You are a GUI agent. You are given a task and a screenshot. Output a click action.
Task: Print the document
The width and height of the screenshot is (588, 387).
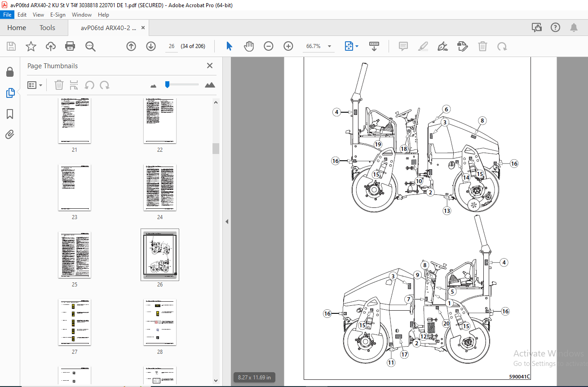(x=70, y=46)
